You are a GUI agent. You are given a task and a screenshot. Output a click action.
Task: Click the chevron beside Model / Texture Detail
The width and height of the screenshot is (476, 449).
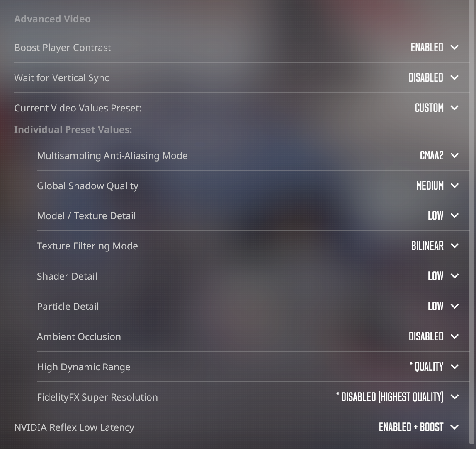click(x=454, y=216)
